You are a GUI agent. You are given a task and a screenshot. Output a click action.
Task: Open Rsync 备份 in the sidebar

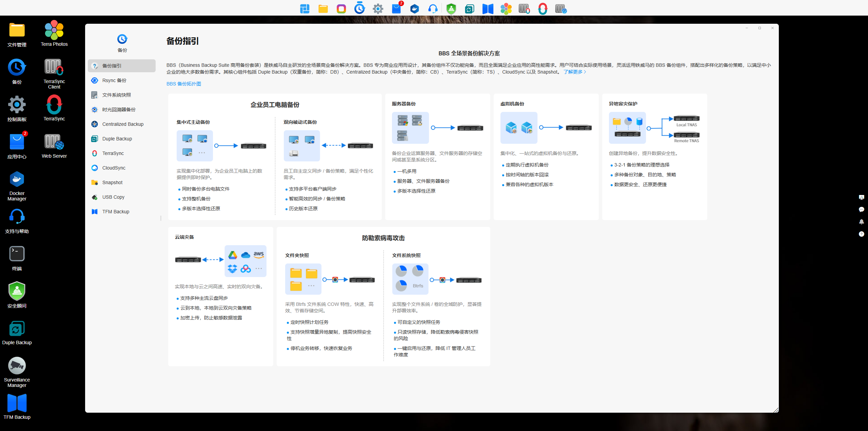point(122,80)
